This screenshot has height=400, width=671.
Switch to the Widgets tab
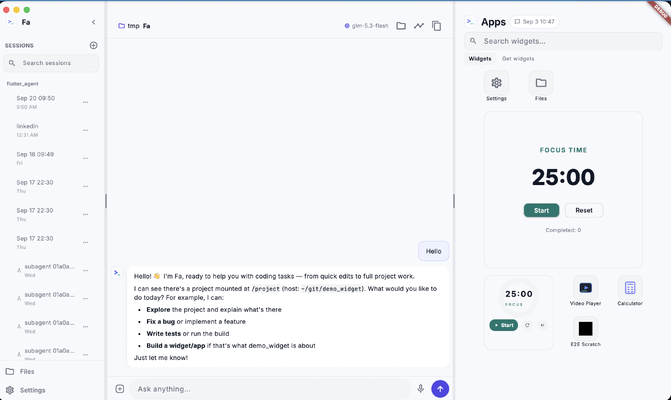pyautogui.click(x=480, y=59)
